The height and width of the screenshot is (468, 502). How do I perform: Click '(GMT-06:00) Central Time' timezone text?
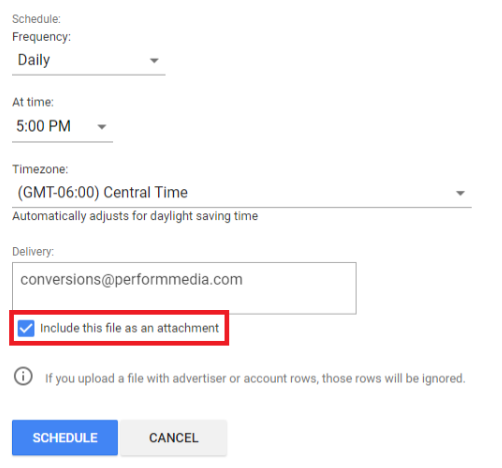tap(103, 192)
